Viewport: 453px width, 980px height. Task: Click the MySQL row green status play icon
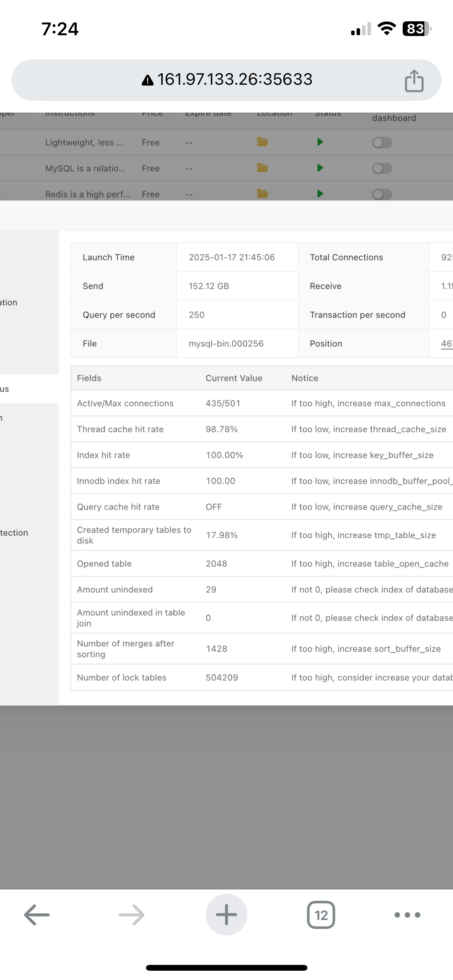[320, 168]
